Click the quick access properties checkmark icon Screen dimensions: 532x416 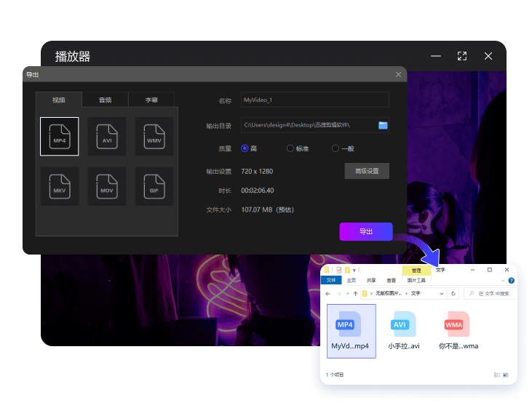(338, 271)
